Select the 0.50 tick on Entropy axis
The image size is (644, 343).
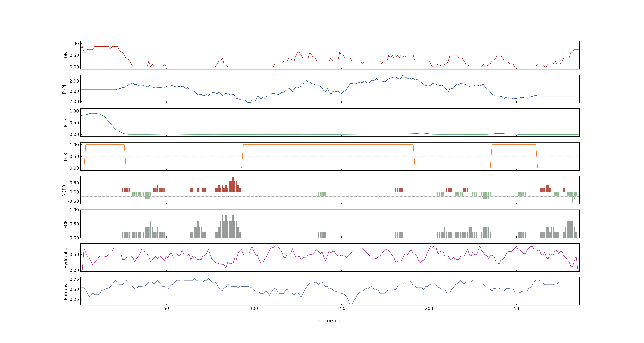(x=74, y=289)
